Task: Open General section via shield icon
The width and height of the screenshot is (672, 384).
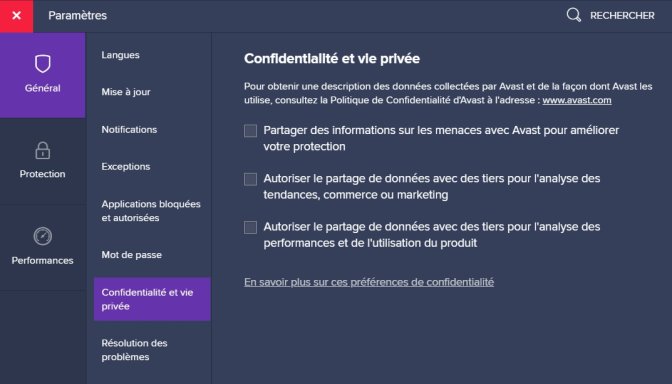Action: point(42,64)
